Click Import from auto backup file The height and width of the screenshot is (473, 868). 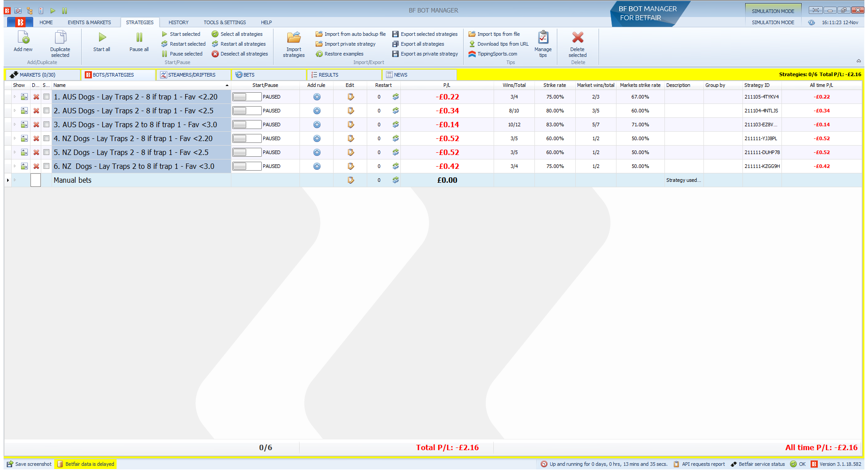coord(351,34)
